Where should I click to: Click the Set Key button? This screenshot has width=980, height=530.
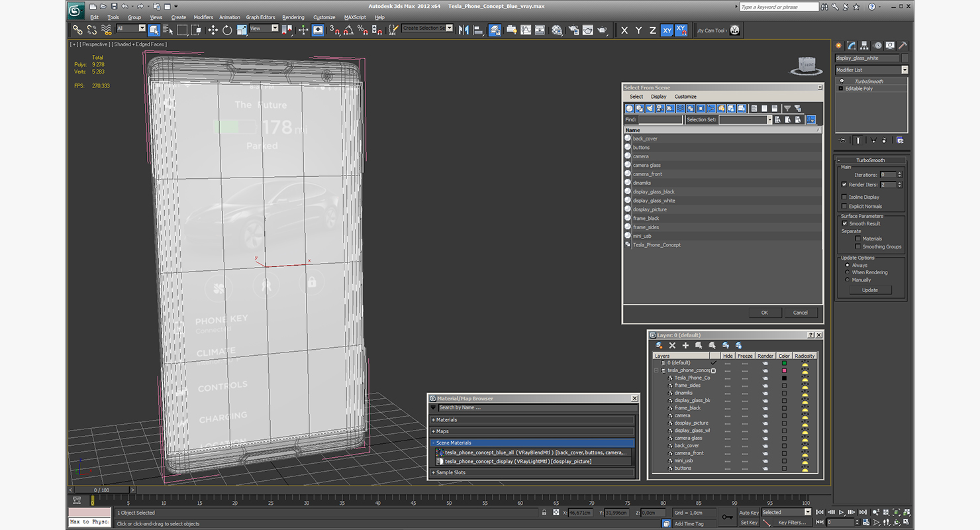click(x=749, y=522)
